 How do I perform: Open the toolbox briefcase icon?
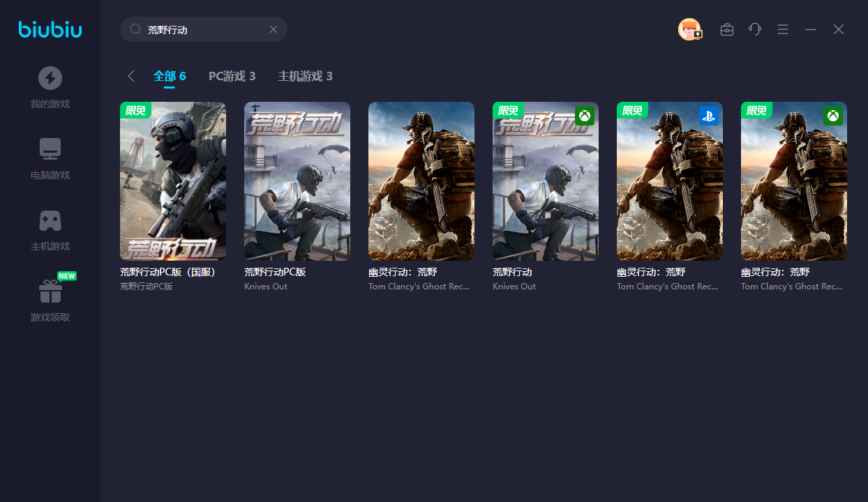(727, 29)
